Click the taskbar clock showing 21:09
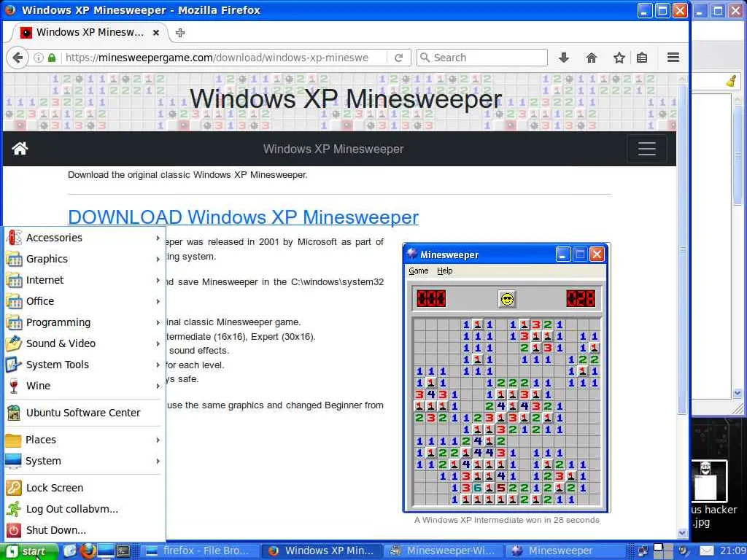The height and width of the screenshot is (560, 747). pos(732,551)
